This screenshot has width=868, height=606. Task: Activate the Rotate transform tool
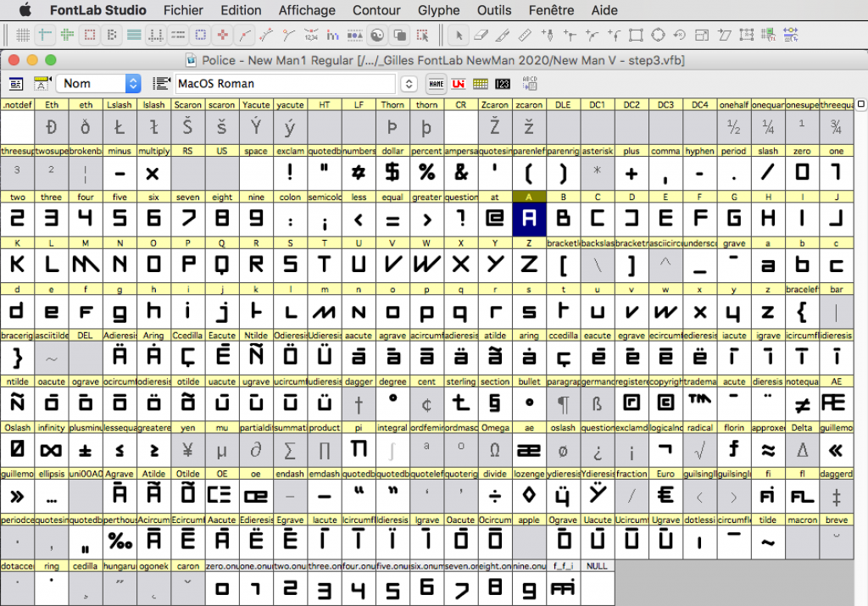(x=679, y=35)
